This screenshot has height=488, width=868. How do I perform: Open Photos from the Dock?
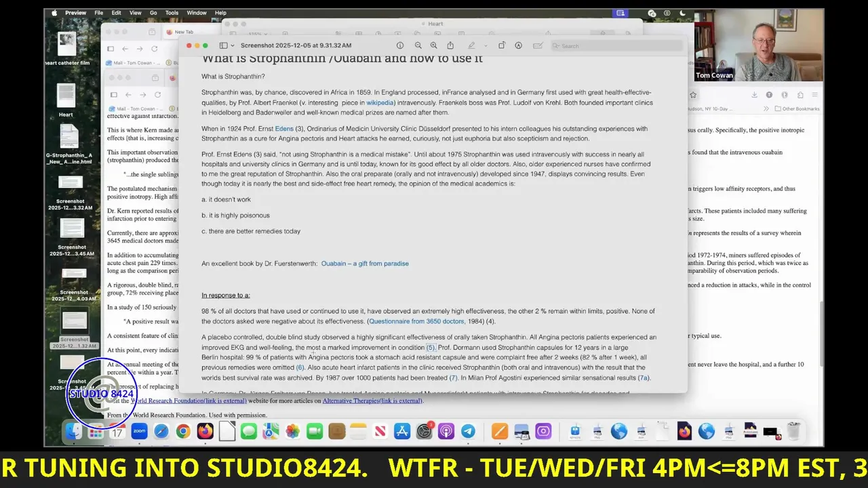pos(292,431)
